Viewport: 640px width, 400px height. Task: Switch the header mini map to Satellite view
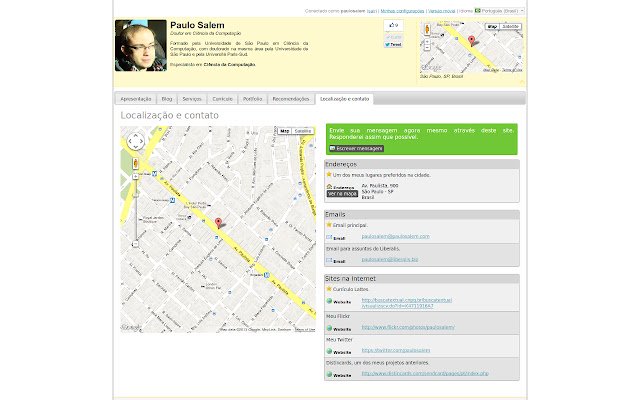(x=510, y=27)
